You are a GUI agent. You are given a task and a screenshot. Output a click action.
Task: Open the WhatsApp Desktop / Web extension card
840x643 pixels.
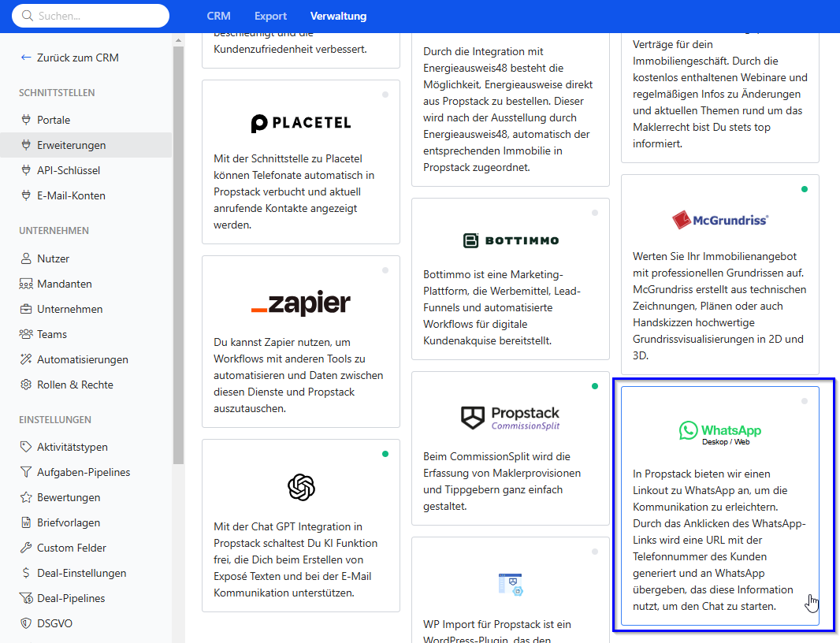[719, 506]
